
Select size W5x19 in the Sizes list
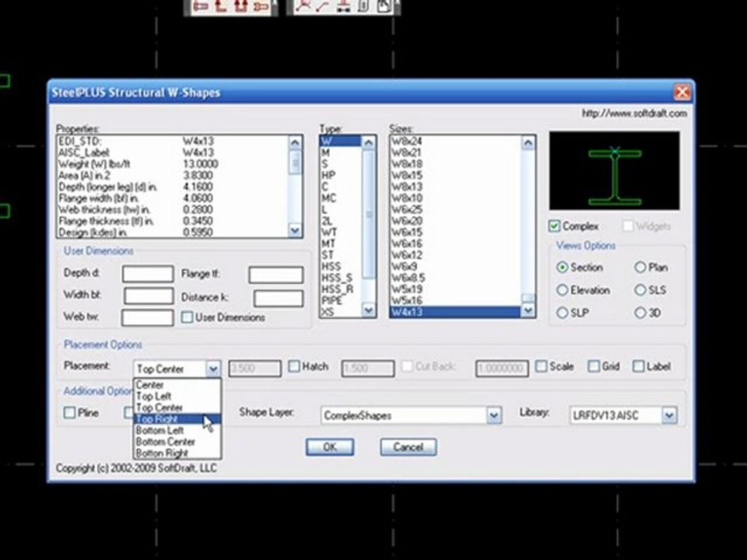click(x=455, y=289)
